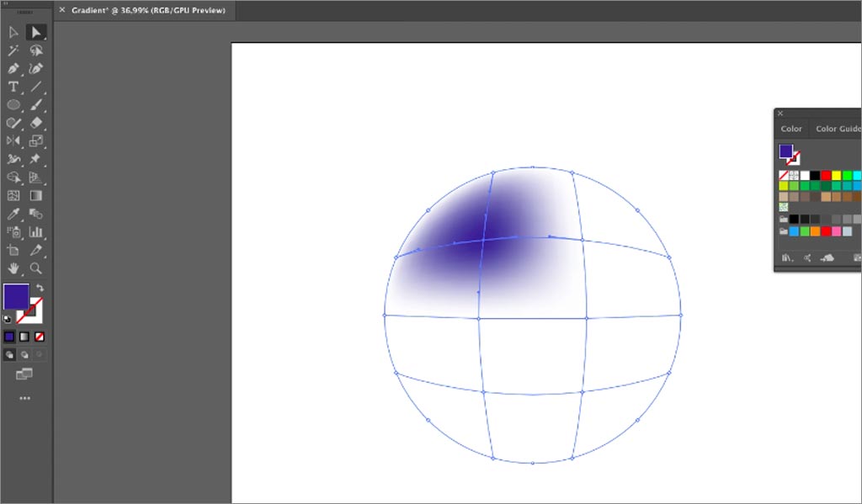Screen dimensions: 862x504
Task: Pick the Gradient tool
Action: click(35, 196)
